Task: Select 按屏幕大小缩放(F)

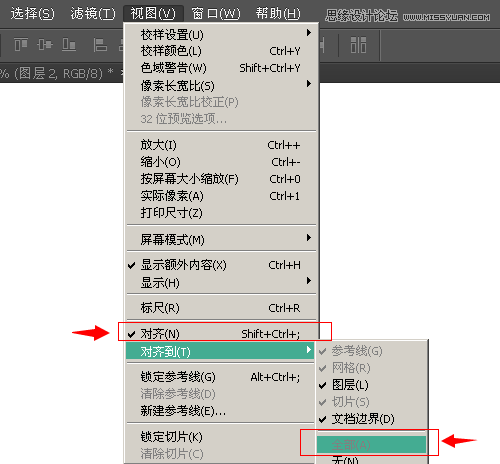Action: coord(220,179)
